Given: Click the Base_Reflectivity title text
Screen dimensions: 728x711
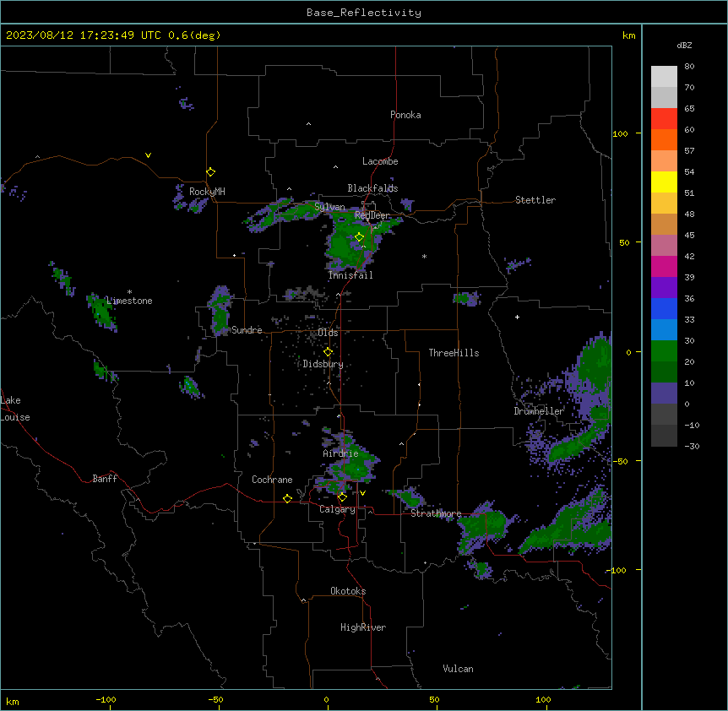Looking at the screenshot, I should pyautogui.click(x=364, y=13).
